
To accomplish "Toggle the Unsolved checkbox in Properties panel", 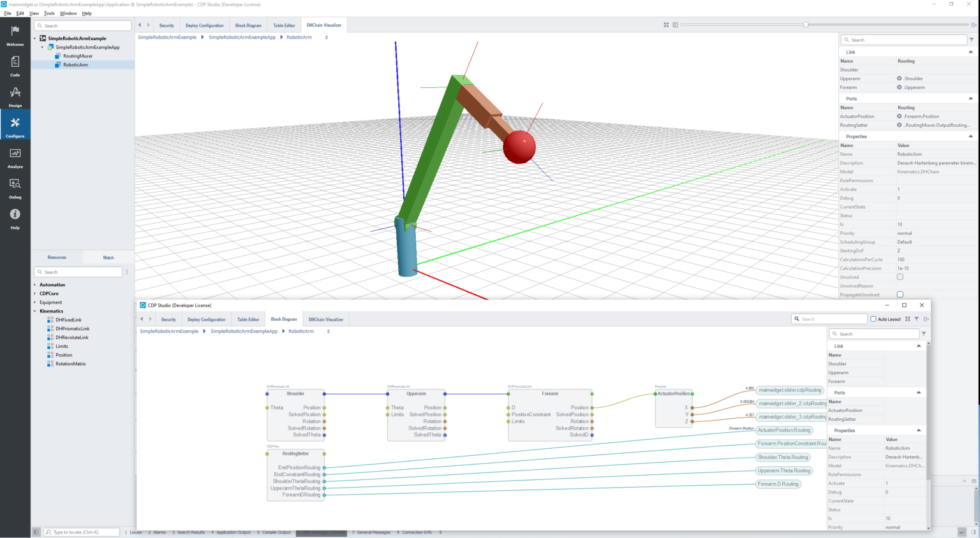I will click(900, 277).
